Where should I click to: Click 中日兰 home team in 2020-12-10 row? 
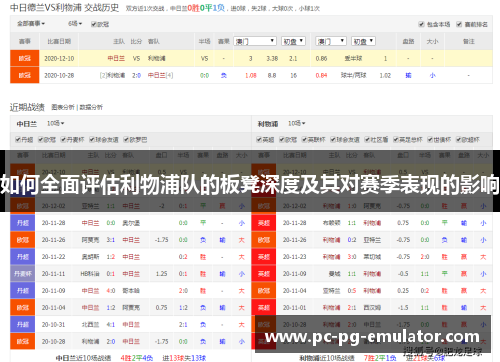point(116,58)
